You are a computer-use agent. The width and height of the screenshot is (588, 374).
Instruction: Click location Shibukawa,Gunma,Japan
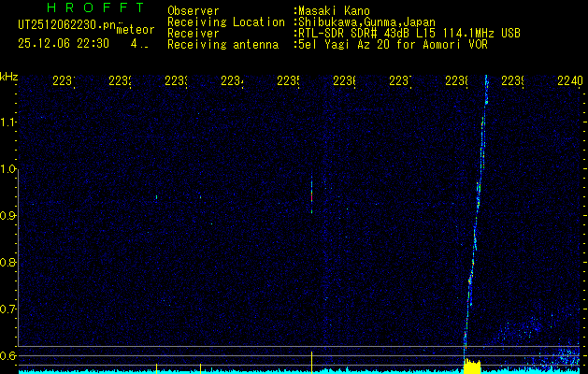click(x=366, y=22)
